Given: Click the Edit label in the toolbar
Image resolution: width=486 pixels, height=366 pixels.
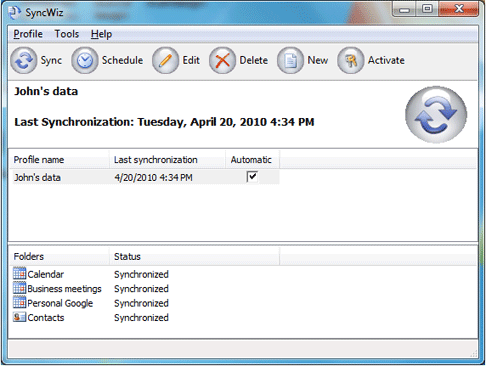Looking at the screenshot, I should tap(191, 60).
